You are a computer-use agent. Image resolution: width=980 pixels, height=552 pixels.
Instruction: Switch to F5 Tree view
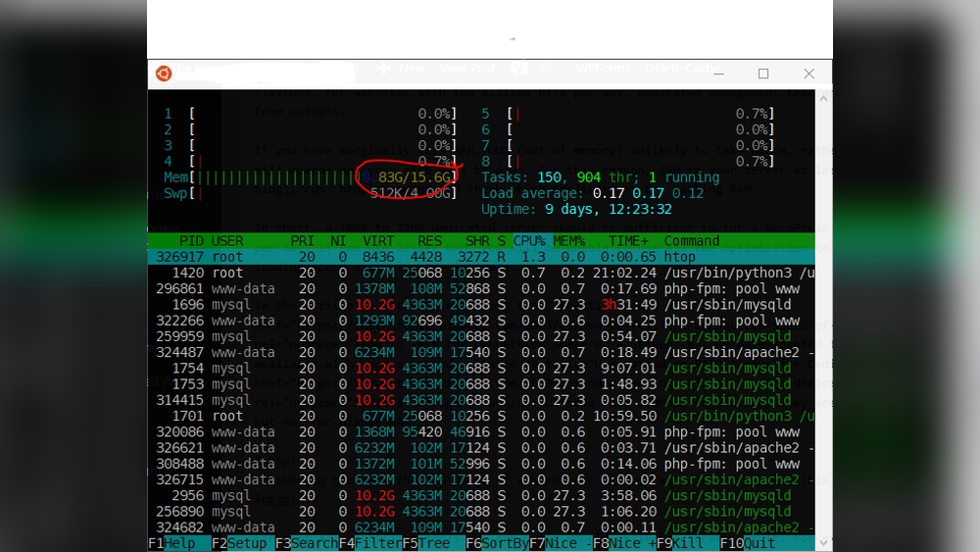click(x=434, y=543)
